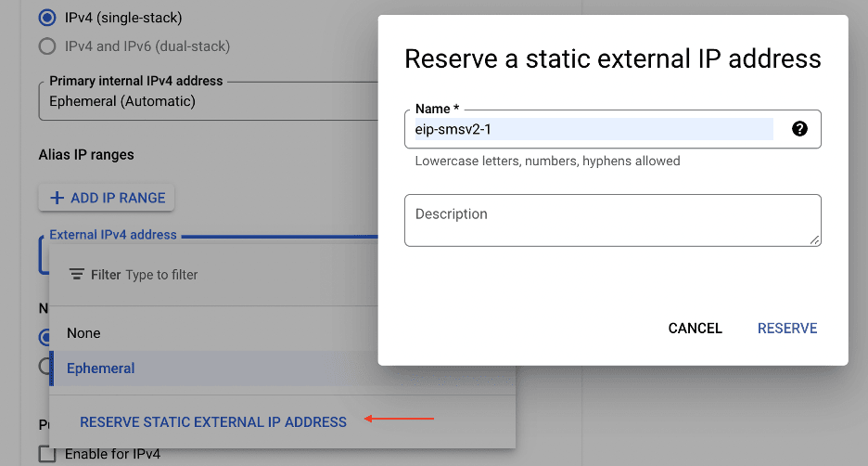Click the filter lines icon
The image size is (868, 466).
tap(77, 275)
